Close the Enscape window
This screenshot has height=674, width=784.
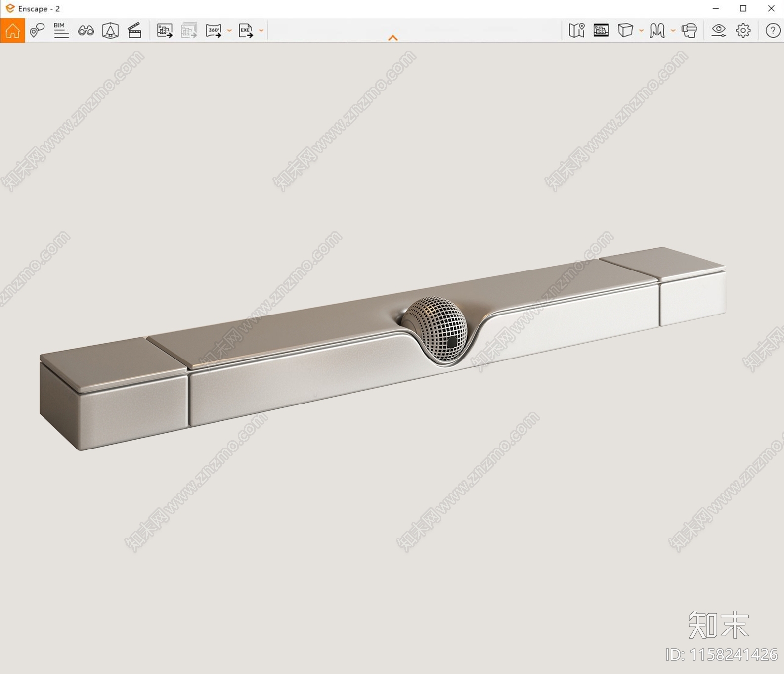[x=771, y=8]
